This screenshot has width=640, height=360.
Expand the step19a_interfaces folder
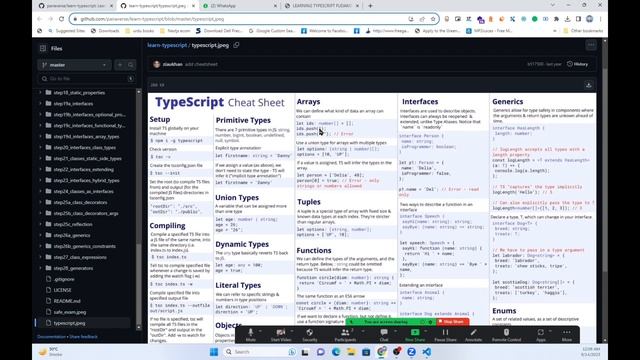click(x=40, y=104)
